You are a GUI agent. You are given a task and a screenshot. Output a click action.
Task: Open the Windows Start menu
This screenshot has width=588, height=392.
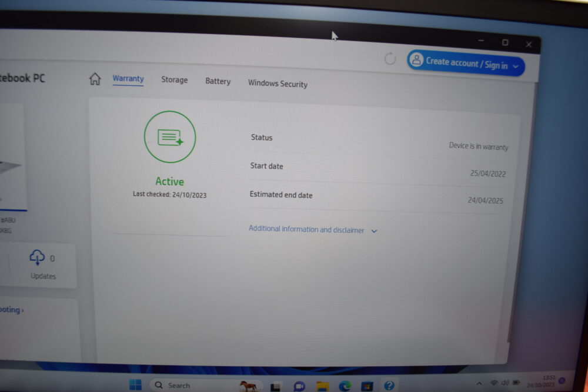(x=135, y=384)
